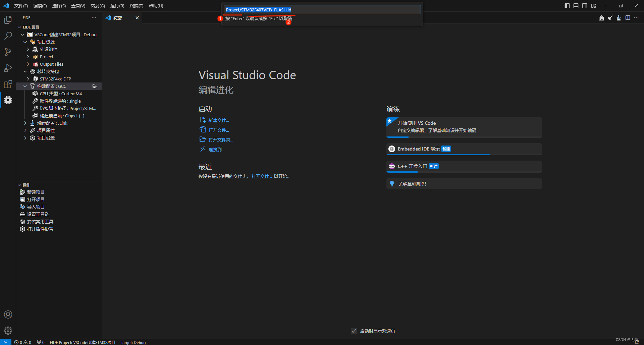Screen dimensions: 644x345
Task: Click the build icon in editor toolbar
Action: click(601, 18)
